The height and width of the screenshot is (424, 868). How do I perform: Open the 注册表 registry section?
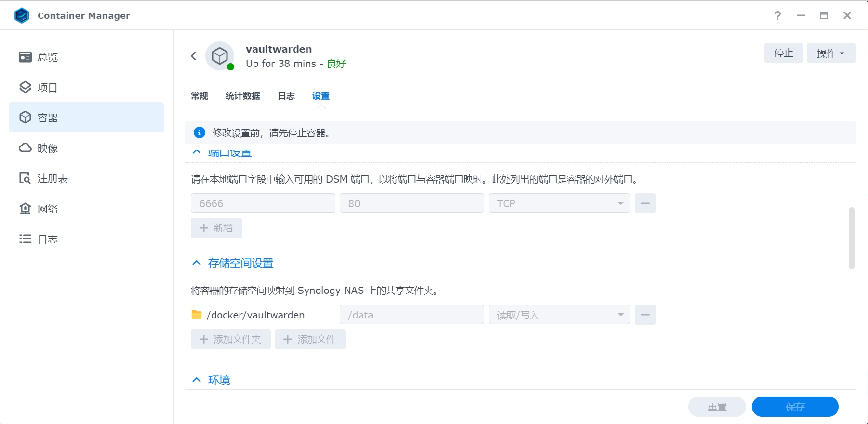[x=52, y=178]
